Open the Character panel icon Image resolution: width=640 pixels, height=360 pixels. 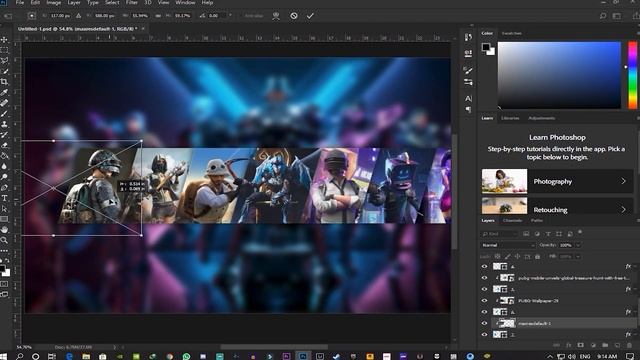tap(468, 98)
